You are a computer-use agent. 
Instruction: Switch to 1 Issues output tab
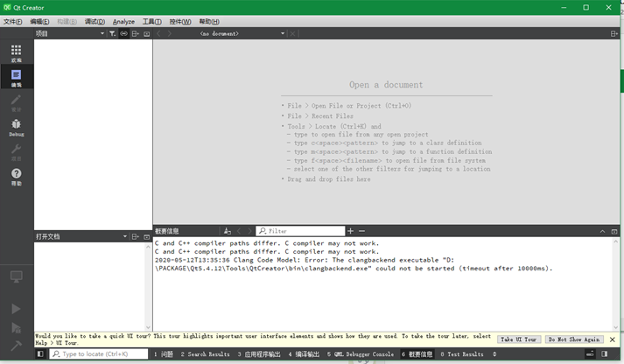tap(163, 354)
